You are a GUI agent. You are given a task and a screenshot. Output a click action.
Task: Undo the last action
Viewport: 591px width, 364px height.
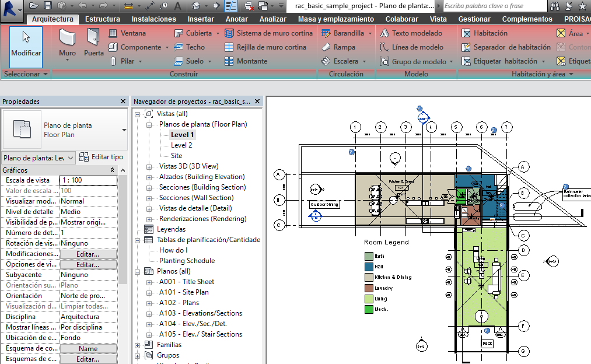82,6
